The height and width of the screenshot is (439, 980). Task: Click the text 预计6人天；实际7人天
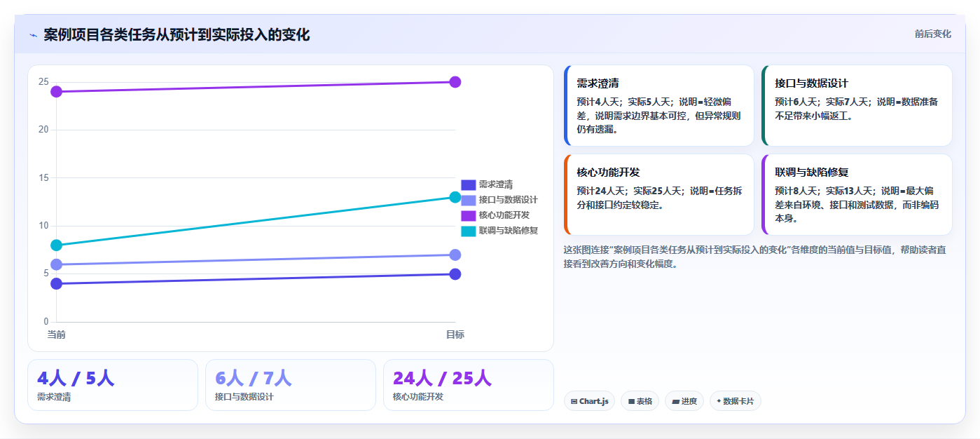(822, 102)
